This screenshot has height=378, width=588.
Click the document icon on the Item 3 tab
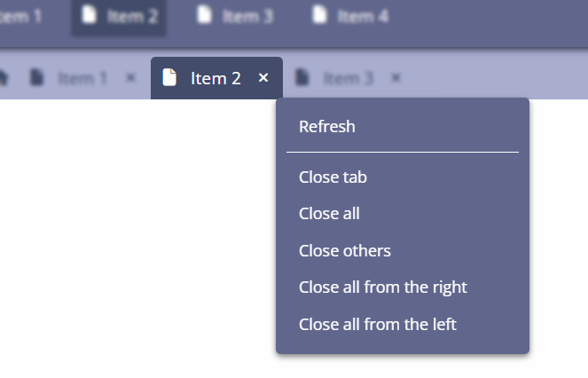pos(302,78)
